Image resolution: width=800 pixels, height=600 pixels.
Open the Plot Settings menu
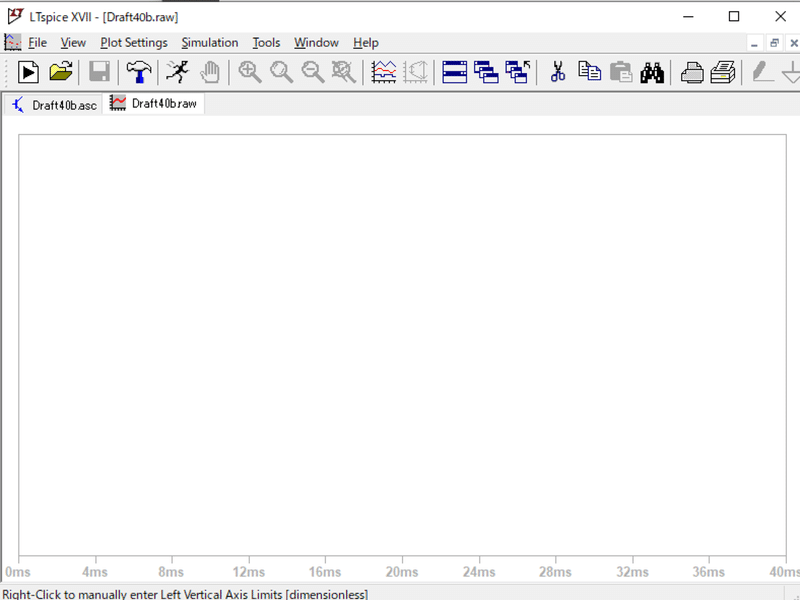(134, 43)
